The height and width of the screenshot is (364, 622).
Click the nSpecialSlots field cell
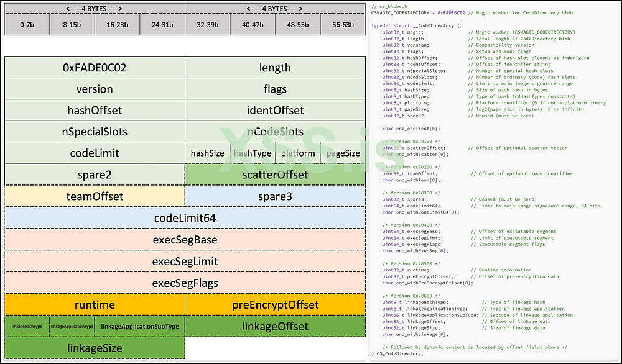pos(95,132)
